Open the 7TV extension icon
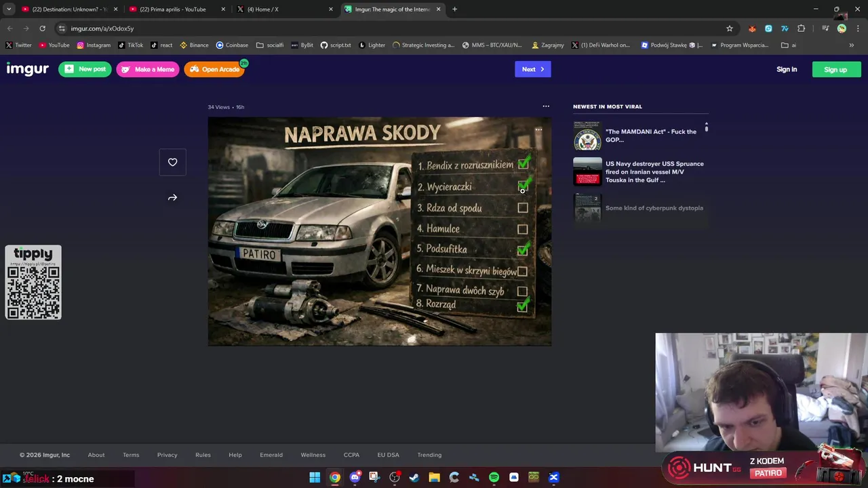 (785, 28)
